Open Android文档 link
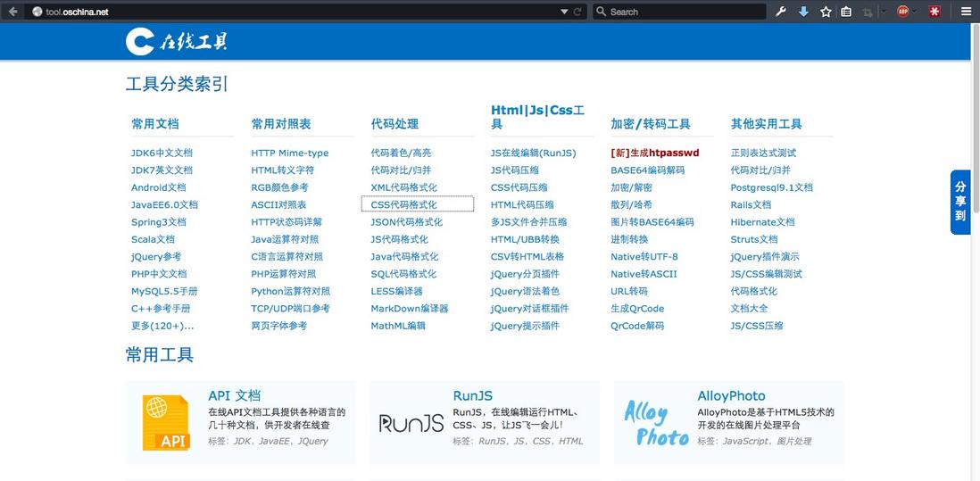This screenshot has width=980, height=481. (159, 187)
